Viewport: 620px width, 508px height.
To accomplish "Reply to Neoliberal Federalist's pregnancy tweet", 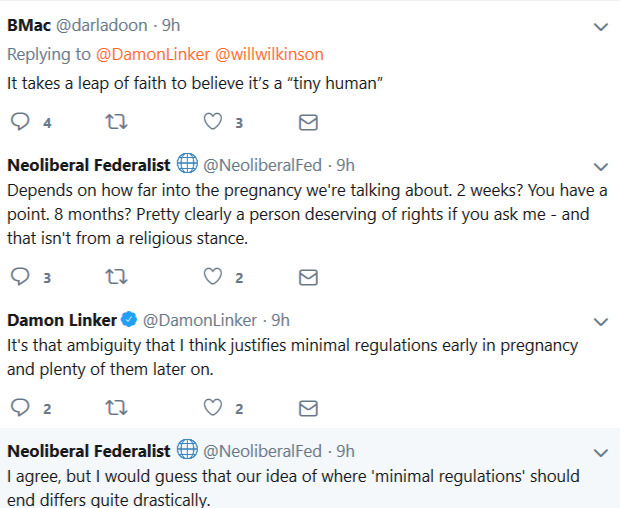I will point(20,277).
